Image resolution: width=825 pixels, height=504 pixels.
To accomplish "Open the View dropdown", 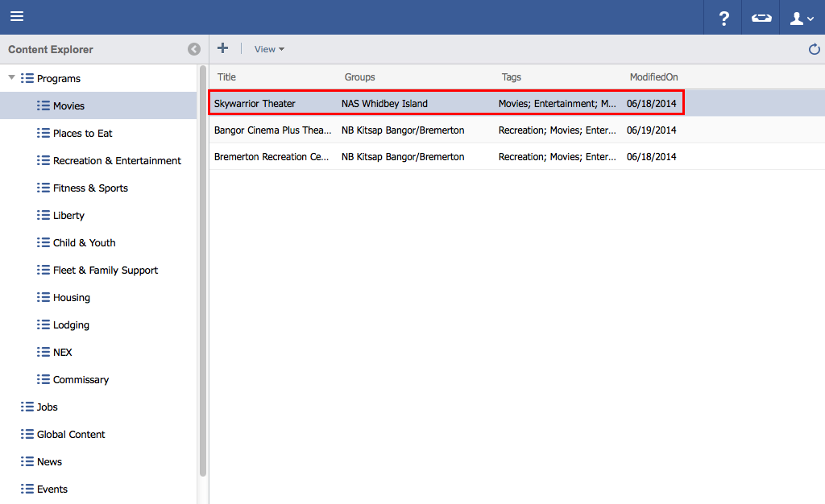I will pos(269,49).
